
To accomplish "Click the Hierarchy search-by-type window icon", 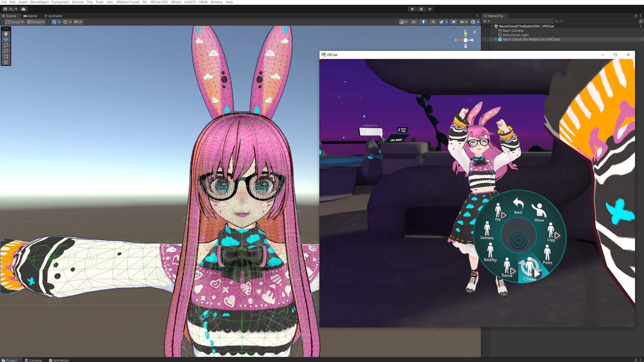I will pyautogui.click(x=641, y=21).
